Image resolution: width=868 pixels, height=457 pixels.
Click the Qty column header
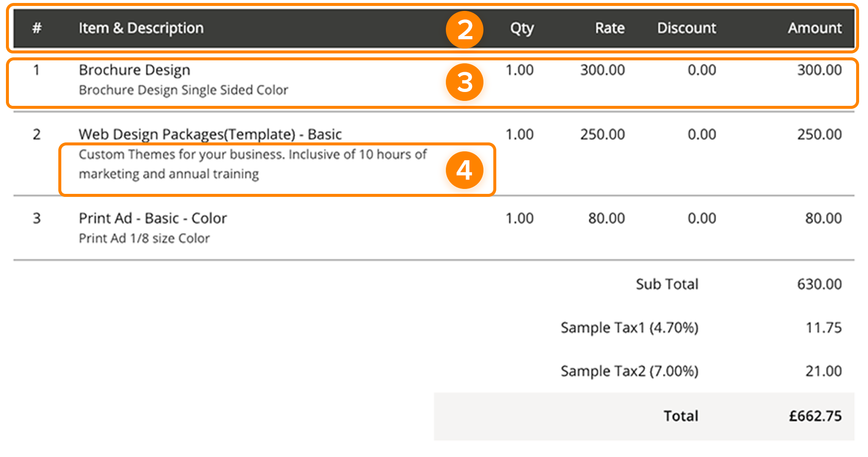coord(521,28)
